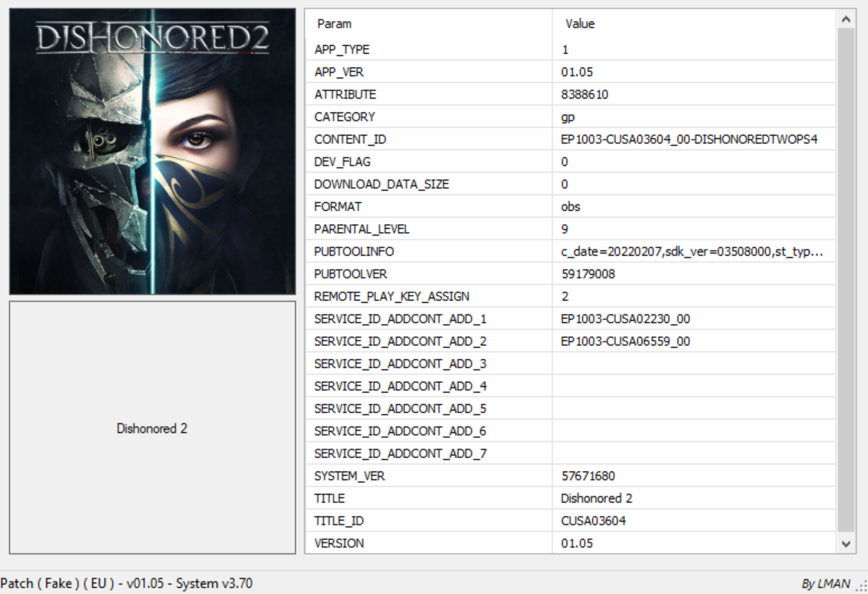
Task: Click the PUBTOOLVER value 59179008
Action: tap(588, 275)
